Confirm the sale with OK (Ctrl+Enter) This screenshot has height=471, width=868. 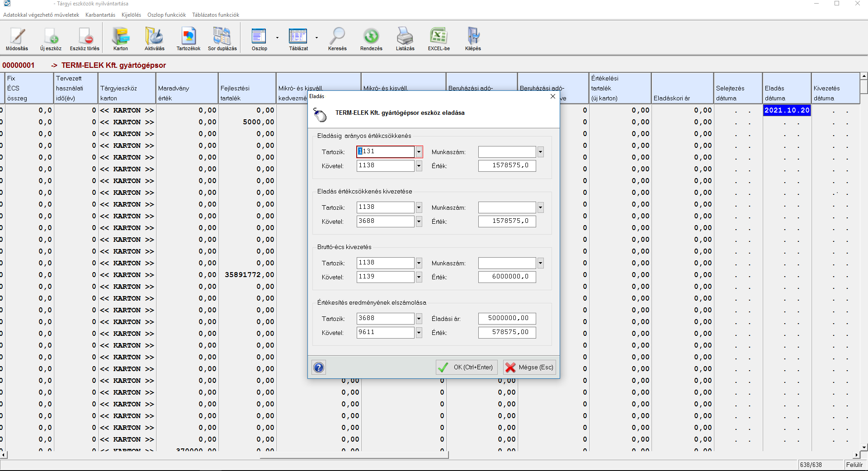tap(467, 367)
